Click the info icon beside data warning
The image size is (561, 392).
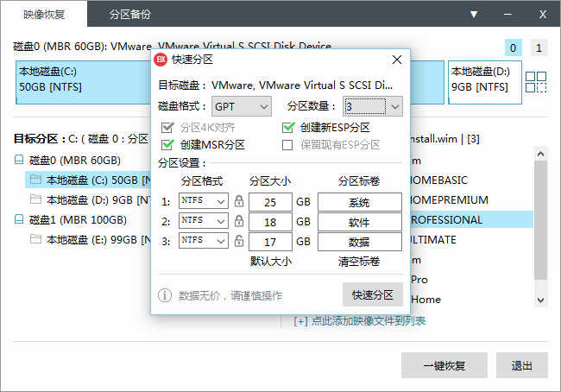coord(165,295)
